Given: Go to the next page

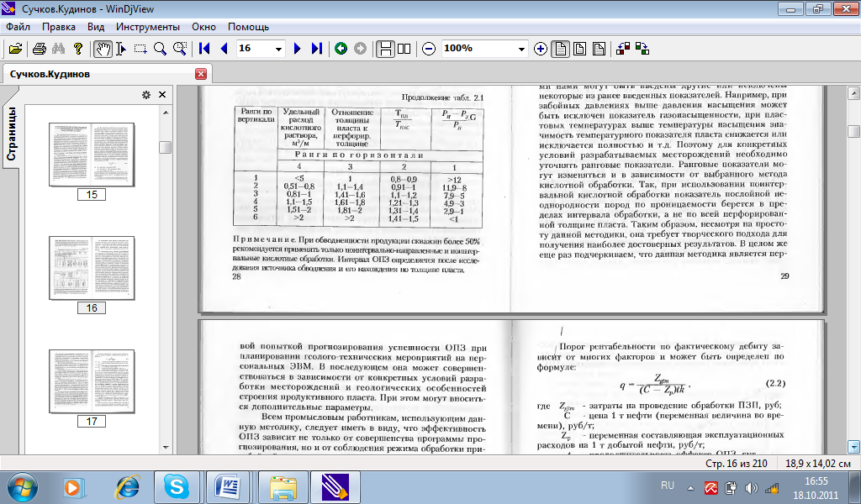Looking at the screenshot, I should (x=297, y=49).
